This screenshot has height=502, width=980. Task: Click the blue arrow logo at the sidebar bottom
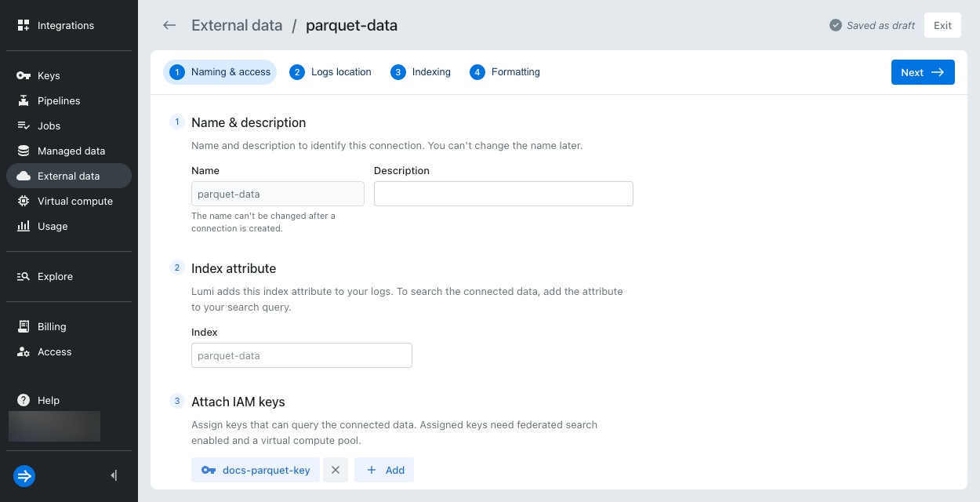[x=24, y=476]
